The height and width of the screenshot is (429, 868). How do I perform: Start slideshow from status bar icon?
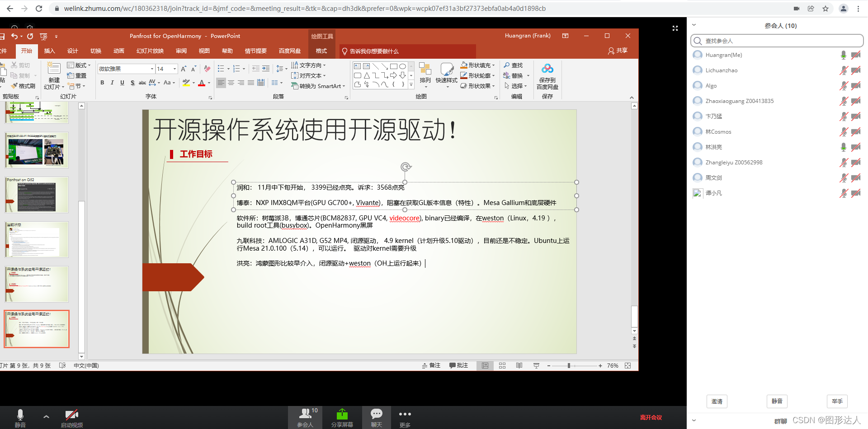[536, 366]
